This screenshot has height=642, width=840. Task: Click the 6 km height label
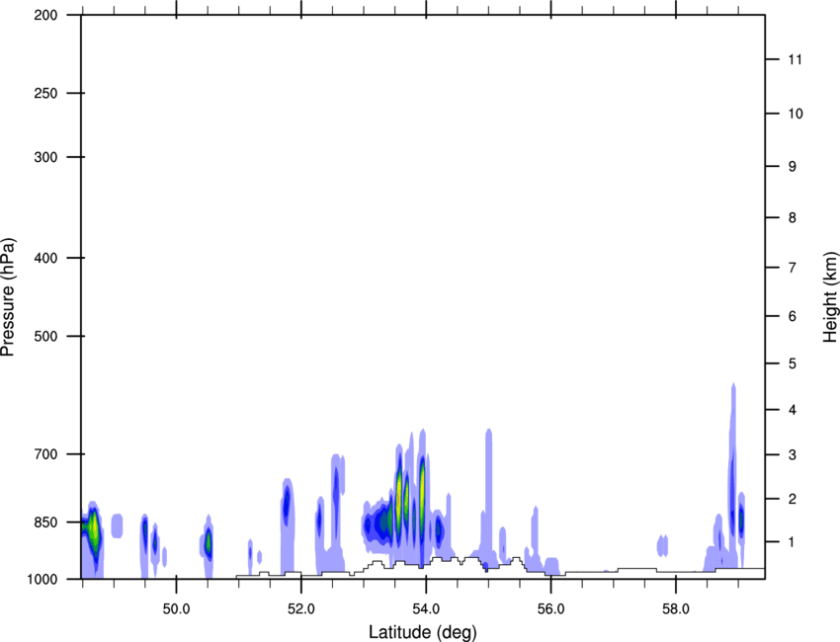click(793, 316)
